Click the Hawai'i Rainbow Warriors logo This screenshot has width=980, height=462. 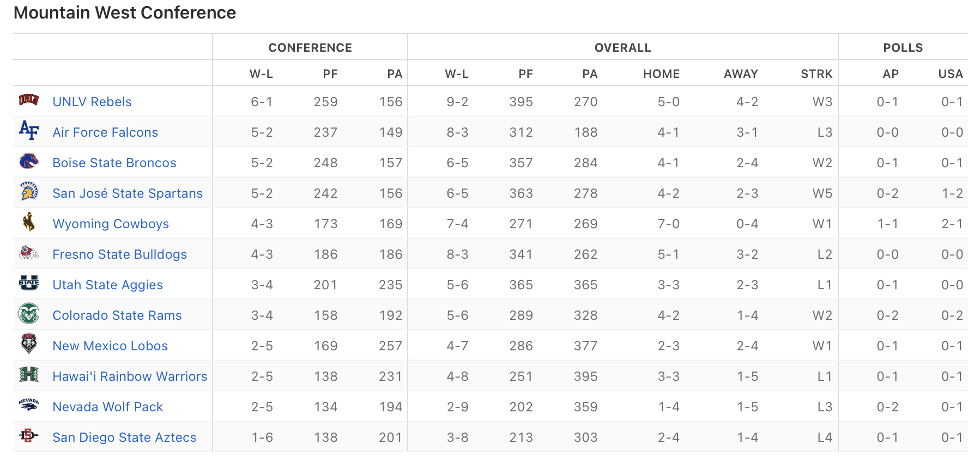29,374
